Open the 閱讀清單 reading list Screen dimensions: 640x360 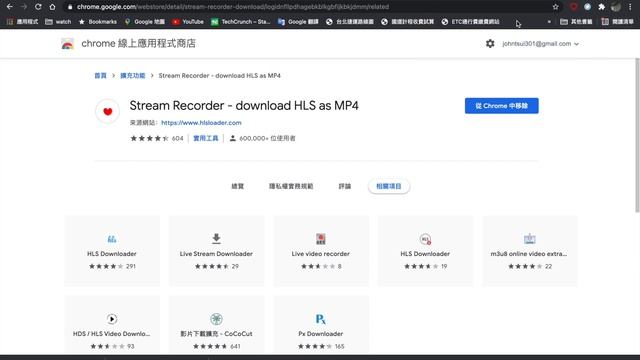coord(617,22)
